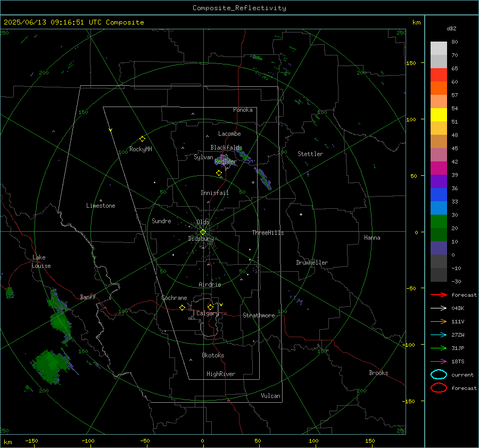
Task: Click the Innisfail label
Action: click(x=214, y=193)
